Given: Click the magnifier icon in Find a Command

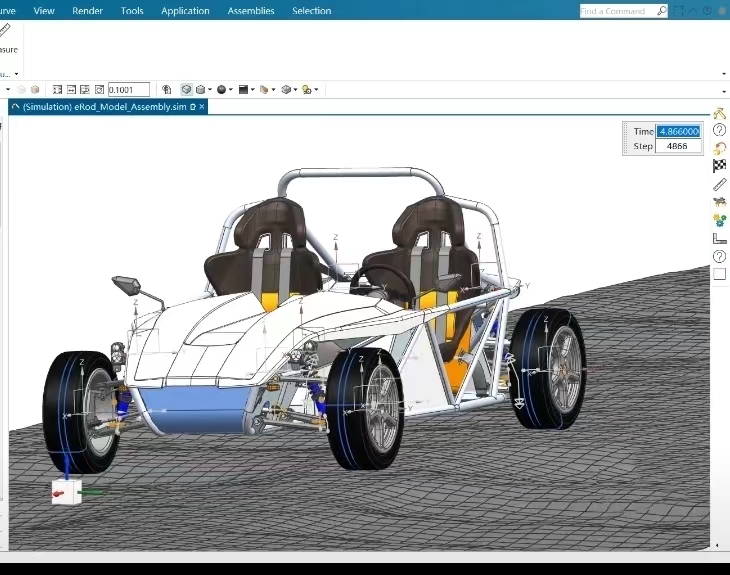Looking at the screenshot, I should coord(661,11).
